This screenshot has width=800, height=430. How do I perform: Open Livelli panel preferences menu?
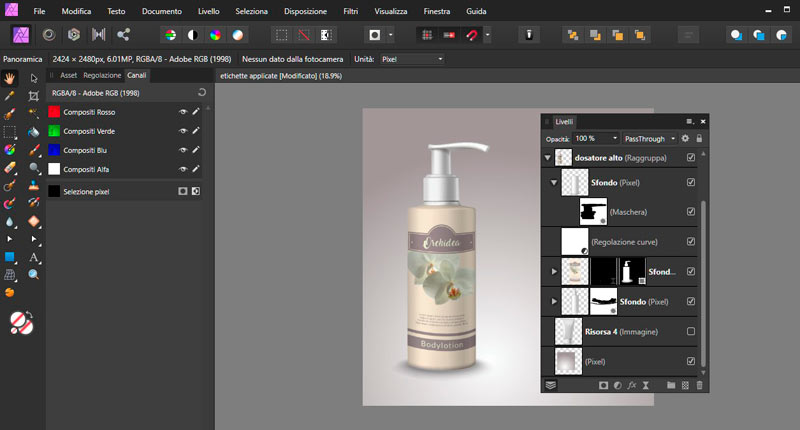pyautogui.click(x=690, y=121)
